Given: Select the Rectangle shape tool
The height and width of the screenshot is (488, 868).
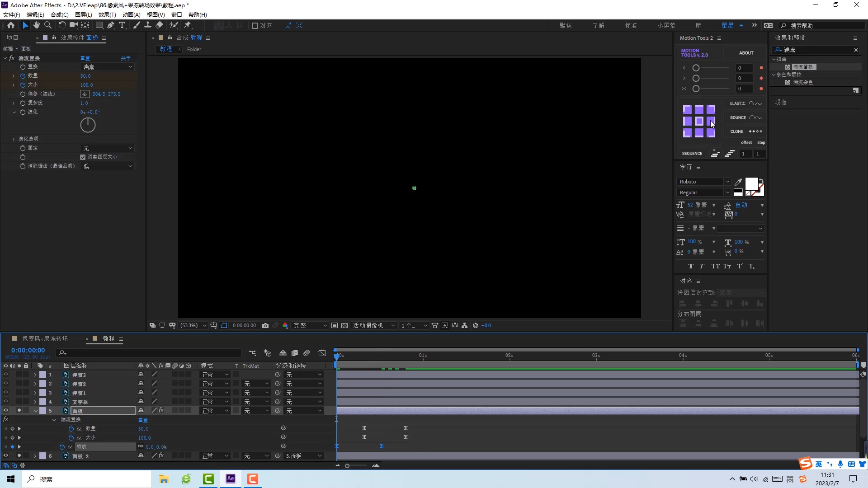Looking at the screenshot, I should (x=99, y=25).
